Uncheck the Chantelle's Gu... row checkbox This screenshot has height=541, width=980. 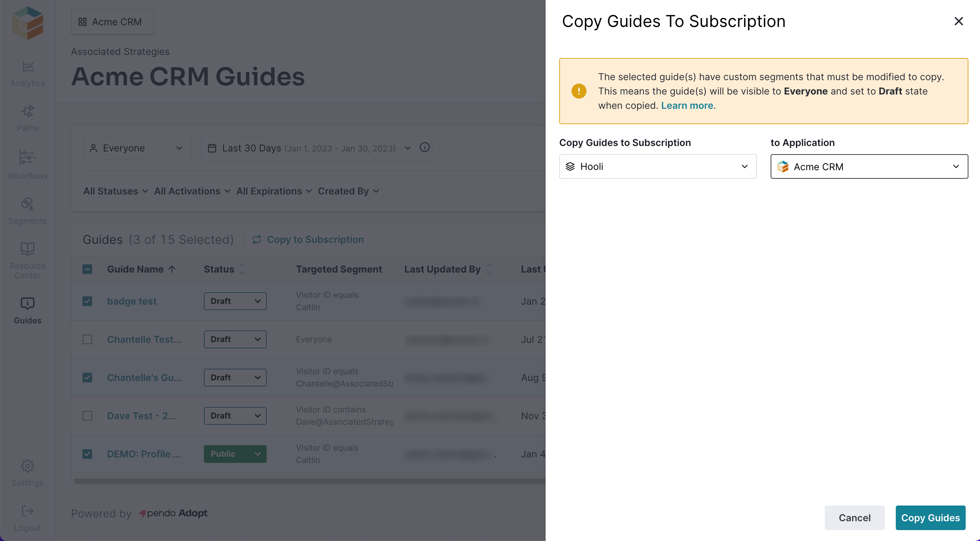click(x=87, y=377)
